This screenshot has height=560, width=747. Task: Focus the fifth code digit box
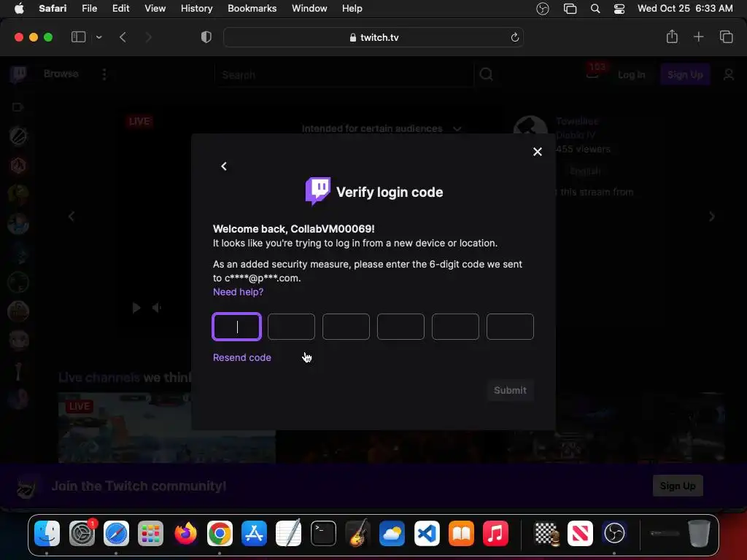click(x=455, y=327)
